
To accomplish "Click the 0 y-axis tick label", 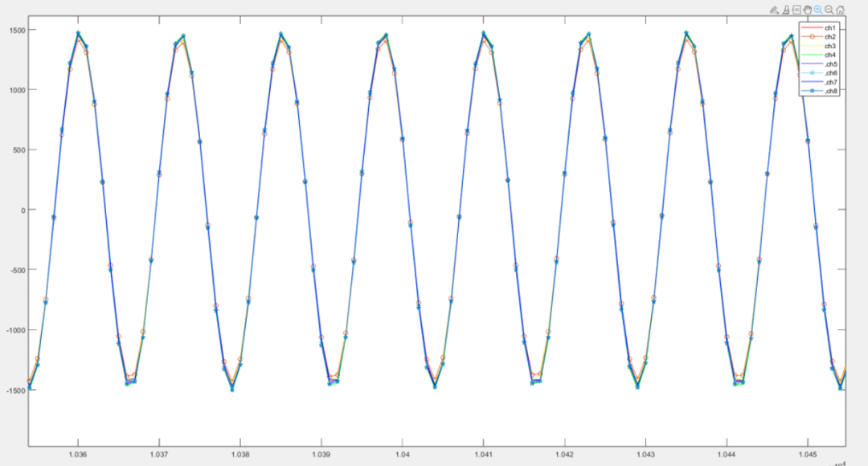I will click(x=23, y=210).
